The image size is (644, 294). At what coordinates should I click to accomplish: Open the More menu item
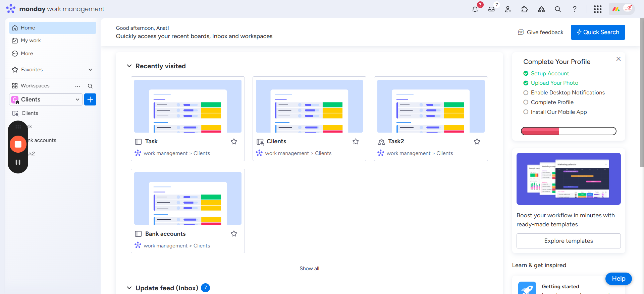tap(27, 54)
